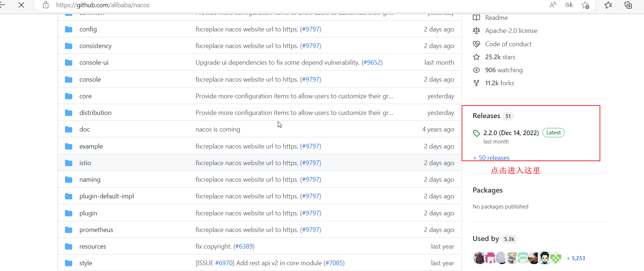Click the first Used by avatar thumbnail

pos(479,258)
